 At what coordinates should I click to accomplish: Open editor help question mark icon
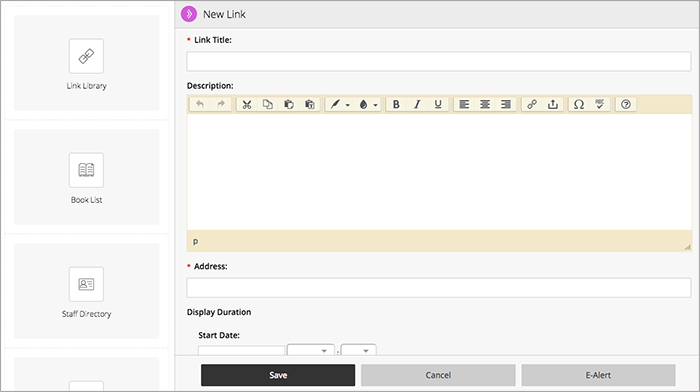tap(626, 104)
